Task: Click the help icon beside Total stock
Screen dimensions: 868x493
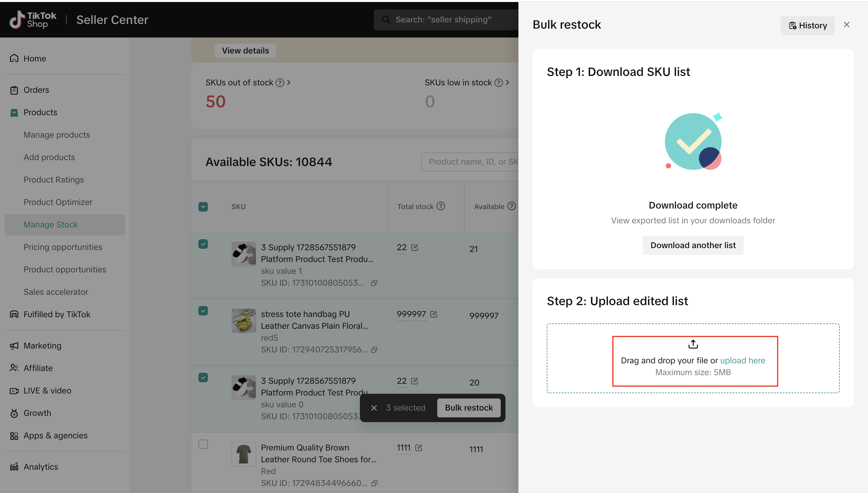Action: (x=440, y=206)
